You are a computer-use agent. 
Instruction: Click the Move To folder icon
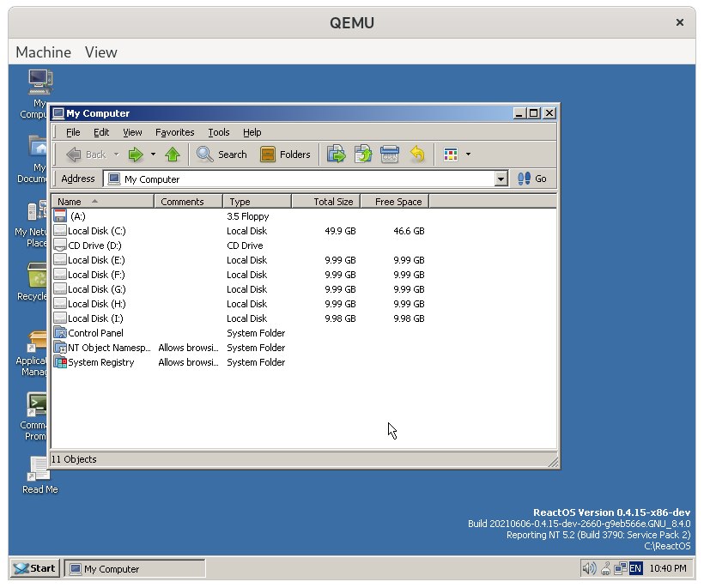(x=336, y=154)
